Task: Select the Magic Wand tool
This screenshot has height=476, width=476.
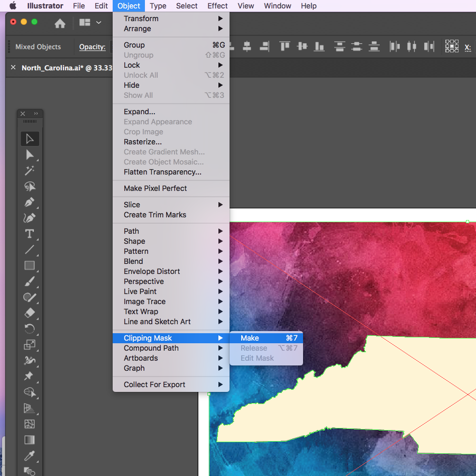Action: (30, 171)
